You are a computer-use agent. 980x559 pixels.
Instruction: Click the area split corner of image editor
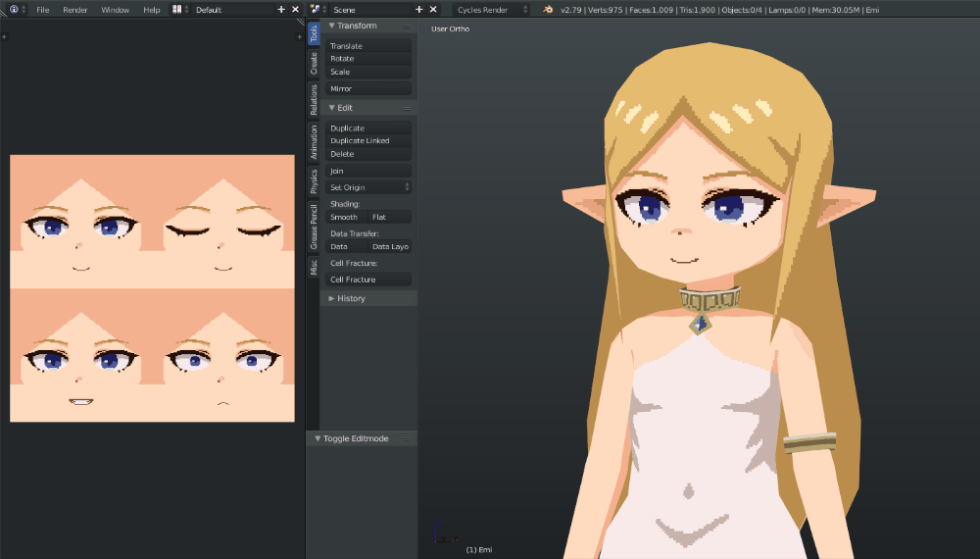pyautogui.click(x=301, y=22)
